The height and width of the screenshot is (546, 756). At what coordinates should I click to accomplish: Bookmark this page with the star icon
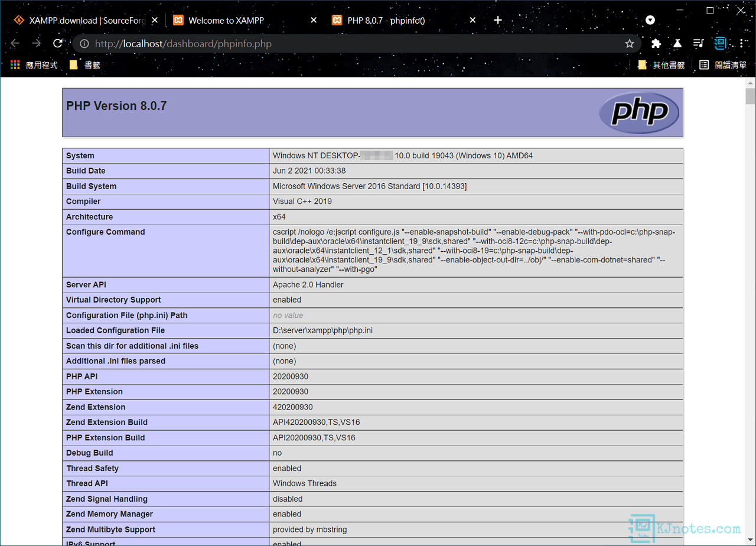630,44
